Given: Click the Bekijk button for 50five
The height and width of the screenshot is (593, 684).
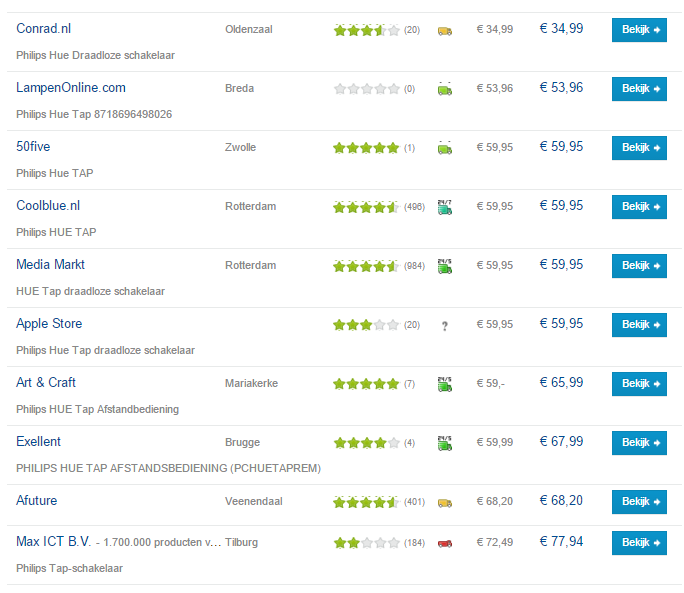Looking at the screenshot, I should point(639,148).
